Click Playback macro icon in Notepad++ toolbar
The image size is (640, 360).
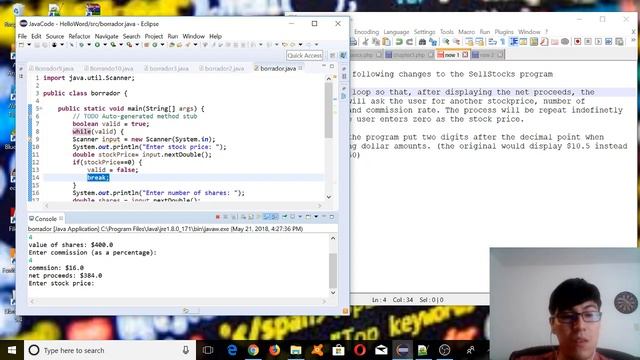click(x=598, y=42)
